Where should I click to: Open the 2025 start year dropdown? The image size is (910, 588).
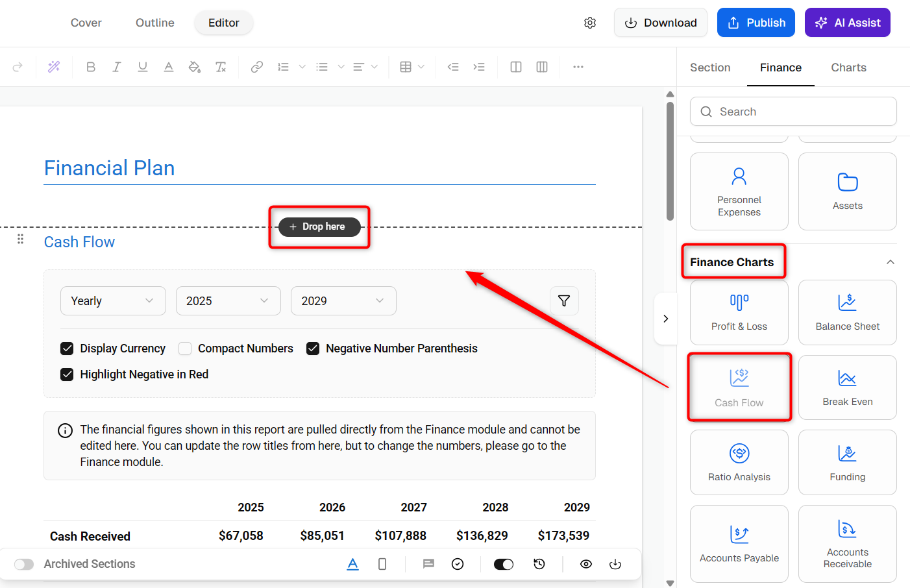228,301
